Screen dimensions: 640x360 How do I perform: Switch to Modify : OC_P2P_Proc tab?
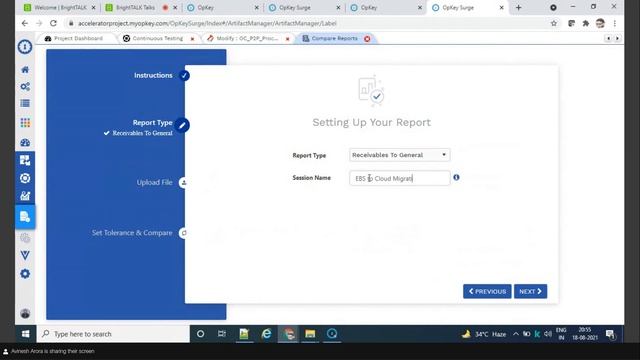(242, 38)
